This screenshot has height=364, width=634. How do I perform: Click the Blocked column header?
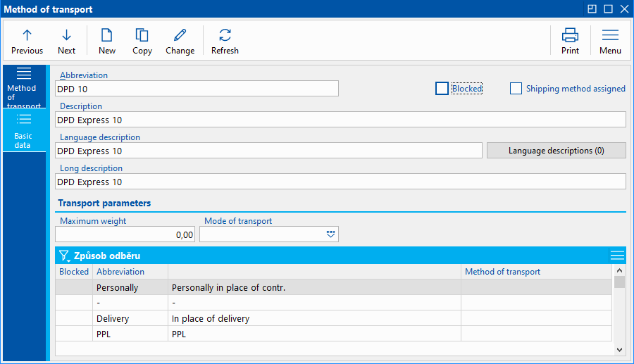[74, 272]
